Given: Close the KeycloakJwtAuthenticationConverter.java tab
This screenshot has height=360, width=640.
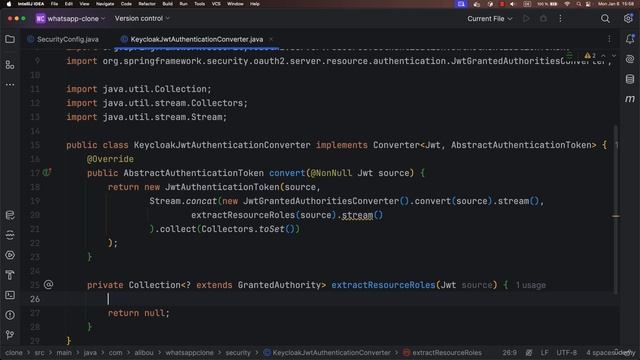Looking at the screenshot, I should (271, 39).
